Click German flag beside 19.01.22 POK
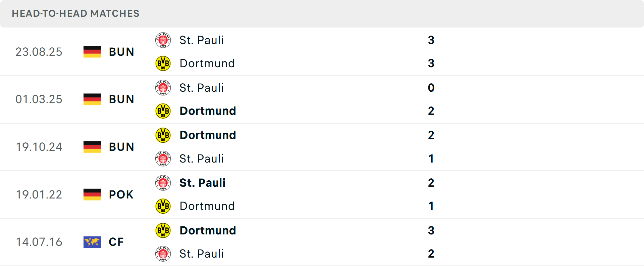644x266 pixels. pos(92,194)
